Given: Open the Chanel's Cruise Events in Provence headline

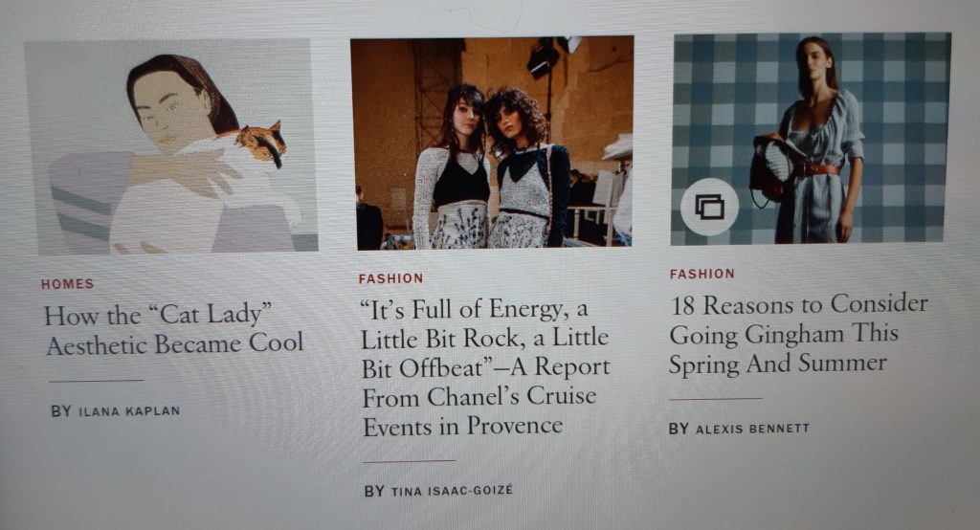Looking at the screenshot, I should [485, 368].
